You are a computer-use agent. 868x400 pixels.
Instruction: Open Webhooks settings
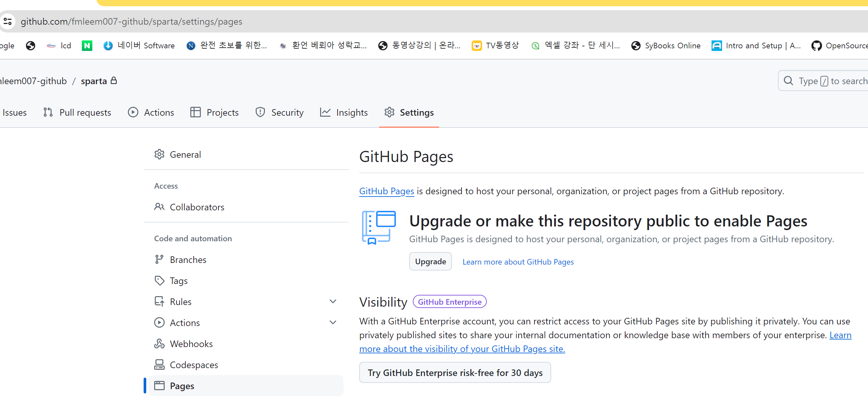(x=246, y=343)
